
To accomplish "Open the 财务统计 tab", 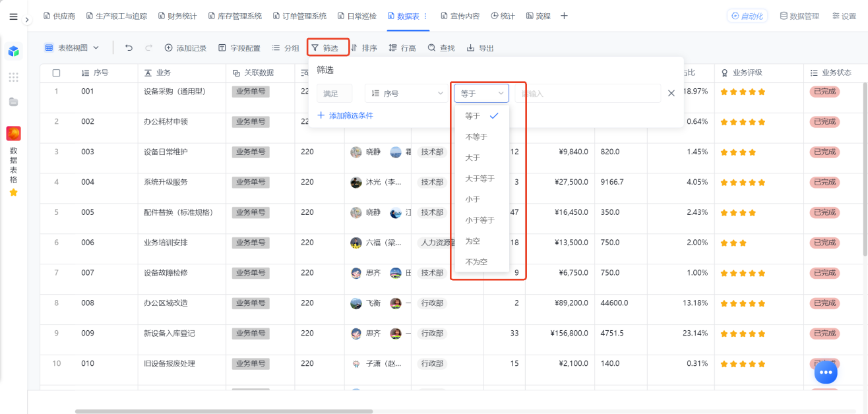I will (178, 16).
